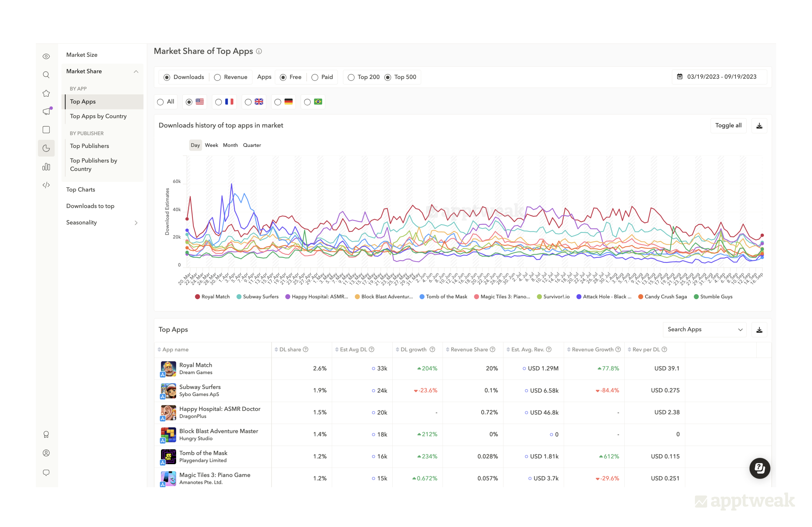Click the eye icon in left sidebar
Viewport: 812px width, 527px height.
coord(46,56)
